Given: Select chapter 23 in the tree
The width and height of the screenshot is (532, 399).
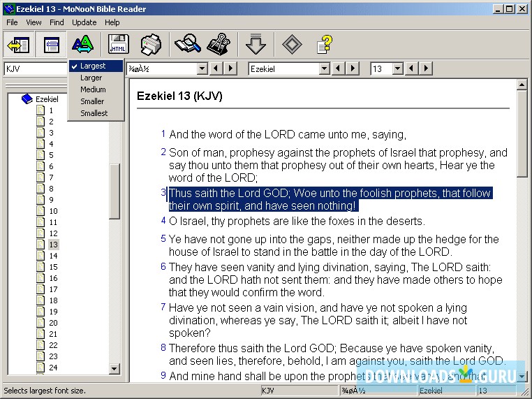Looking at the screenshot, I should [53, 356].
